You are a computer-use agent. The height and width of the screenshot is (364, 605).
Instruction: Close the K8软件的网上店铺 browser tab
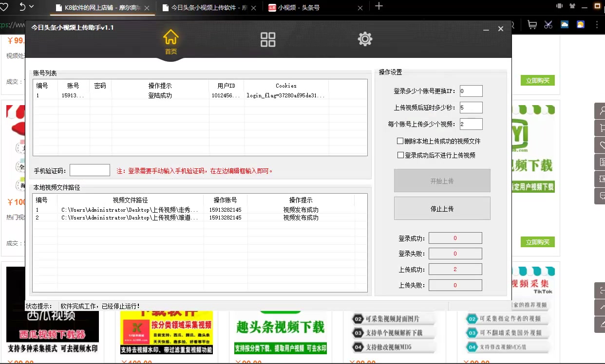click(x=147, y=8)
